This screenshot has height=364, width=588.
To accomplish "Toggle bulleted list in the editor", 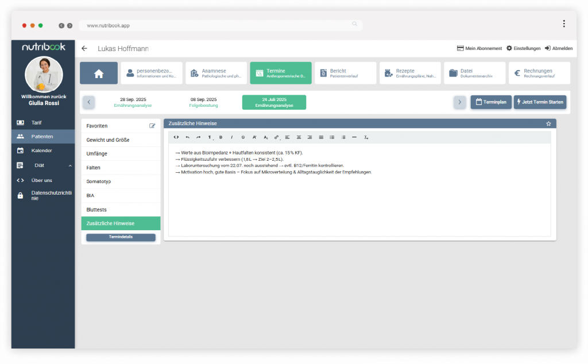I will [x=332, y=137].
